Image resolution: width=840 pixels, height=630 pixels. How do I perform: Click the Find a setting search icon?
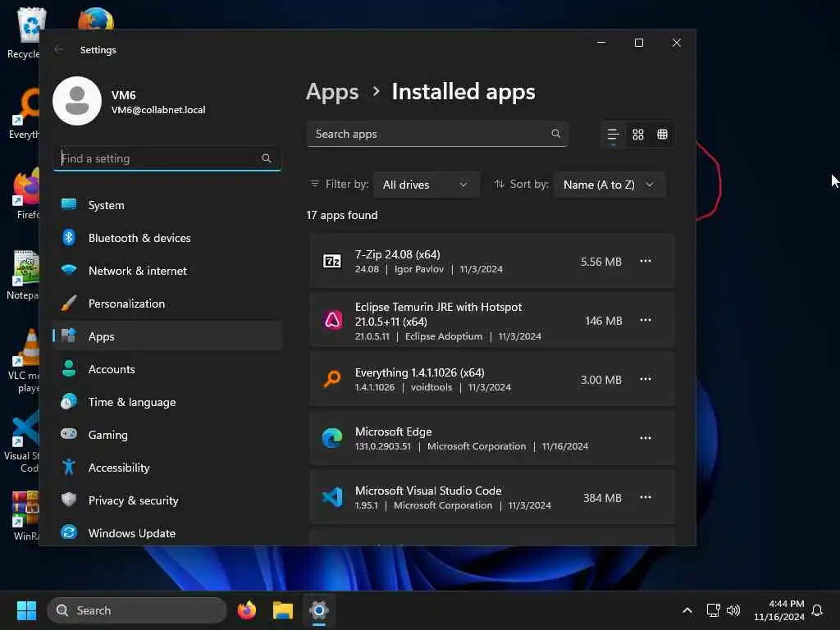point(267,158)
